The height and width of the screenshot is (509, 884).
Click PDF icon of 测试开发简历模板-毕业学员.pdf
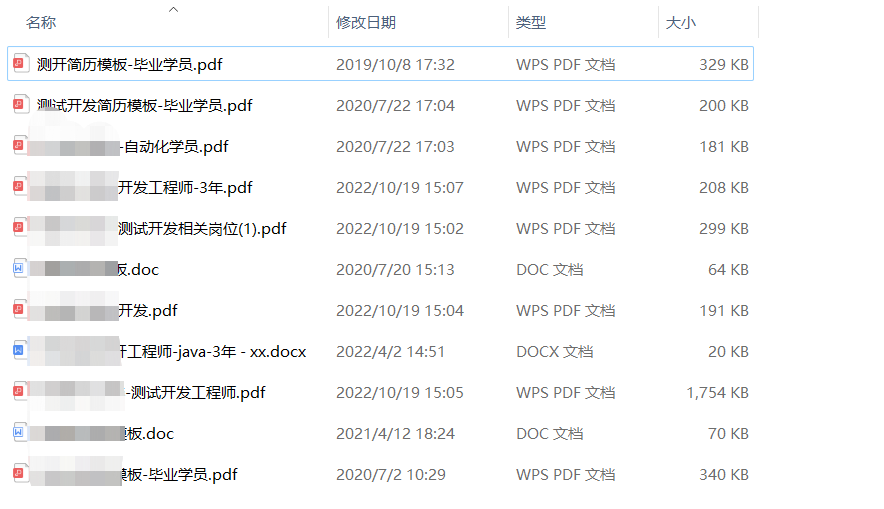(20, 104)
